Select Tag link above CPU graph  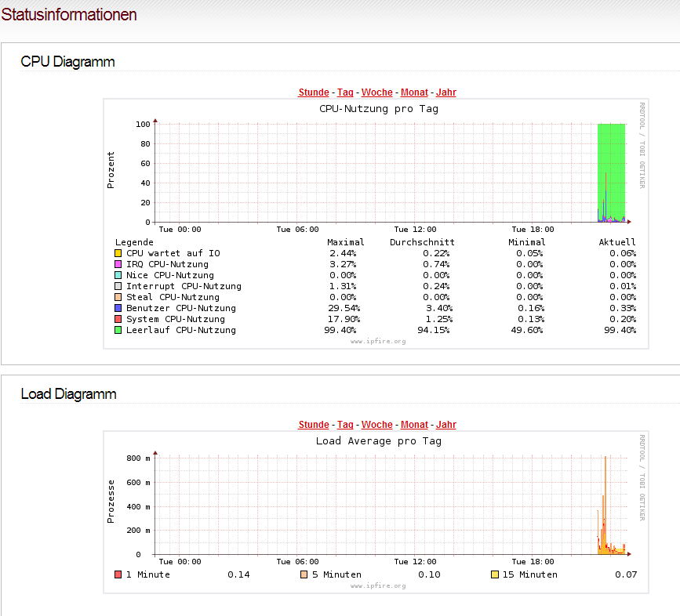pos(345,92)
